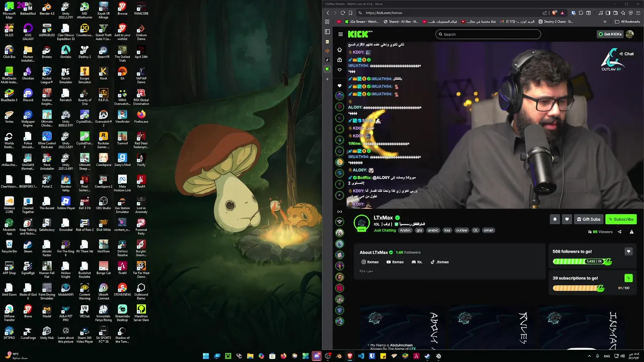This screenshot has width=644, height=362.
Task: Click the Kick search field
Action: tap(488, 34)
